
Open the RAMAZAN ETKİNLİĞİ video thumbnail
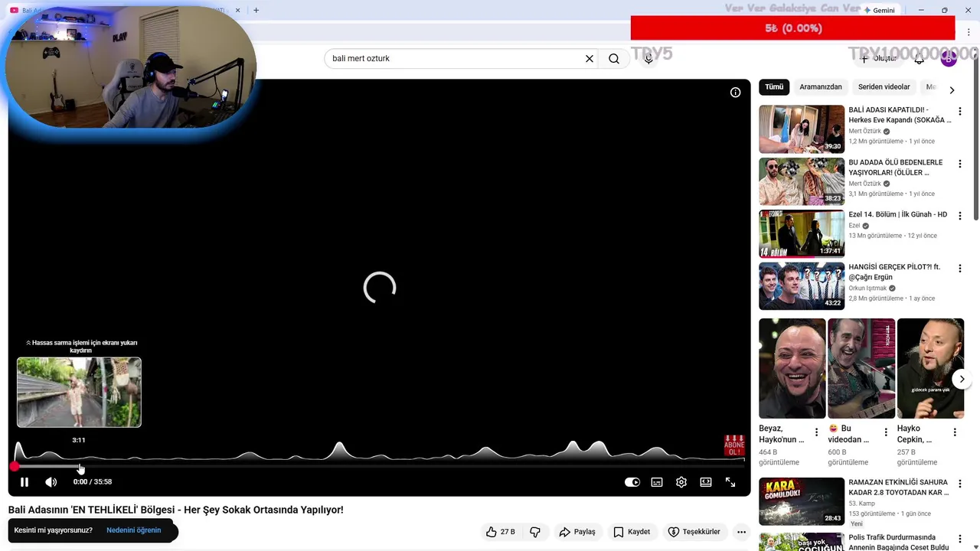click(802, 501)
